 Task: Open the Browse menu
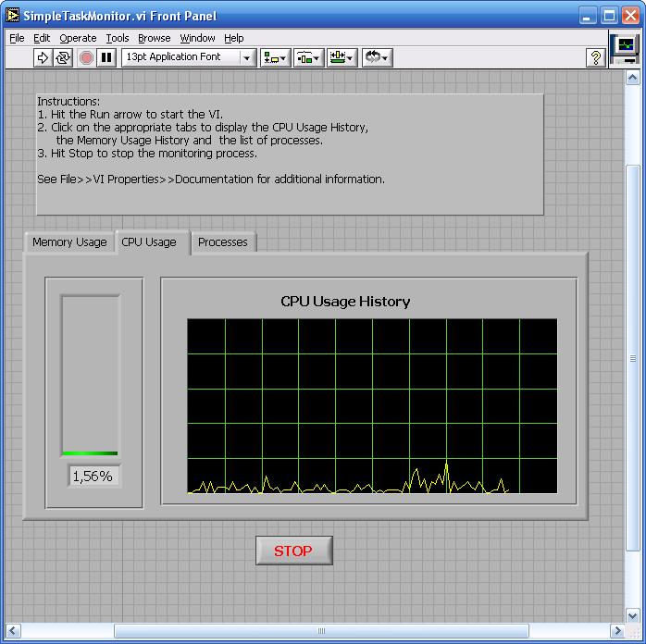click(154, 38)
